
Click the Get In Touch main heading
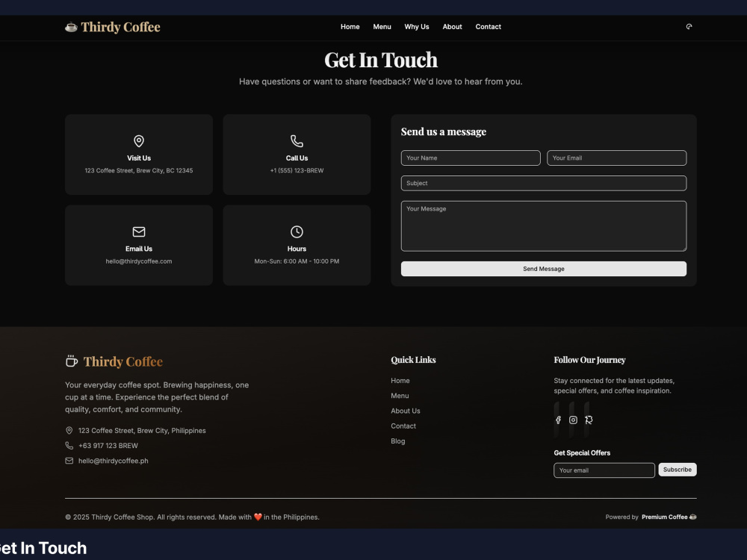point(381,60)
